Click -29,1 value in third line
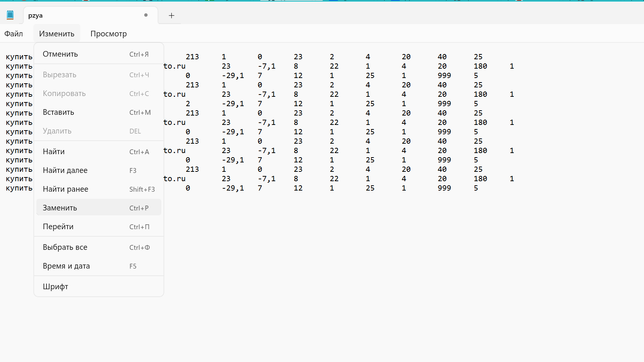Screen dimensions: 644x362 [x=233, y=75]
